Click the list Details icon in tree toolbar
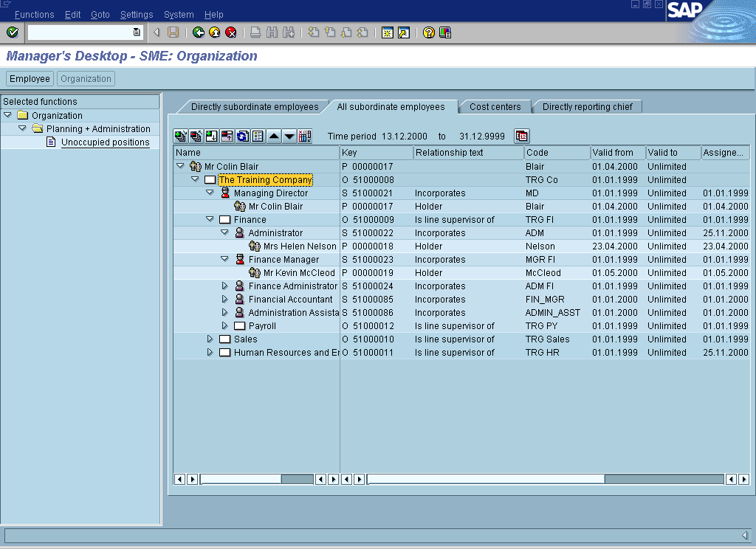This screenshot has width=756, height=549. [x=258, y=137]
